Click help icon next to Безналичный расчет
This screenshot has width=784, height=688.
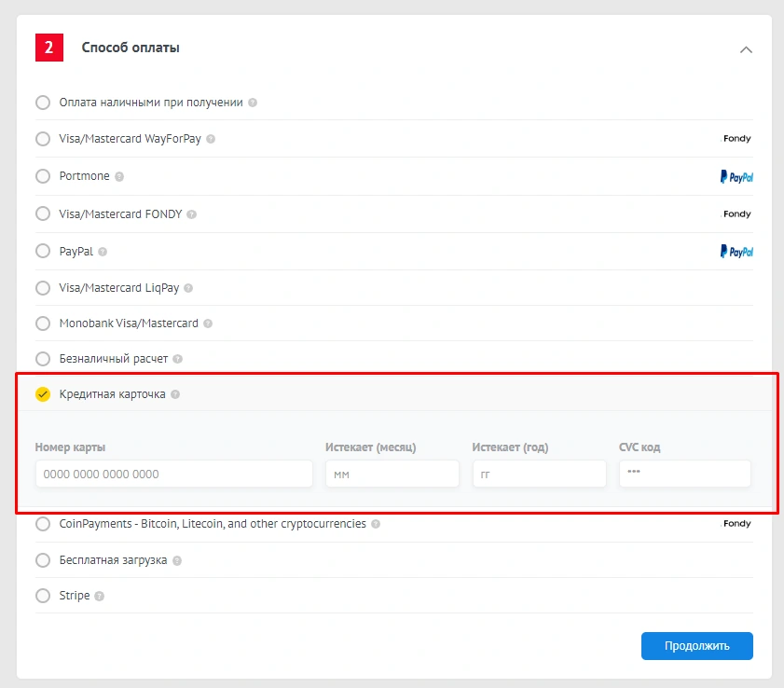tap(178, 359)
